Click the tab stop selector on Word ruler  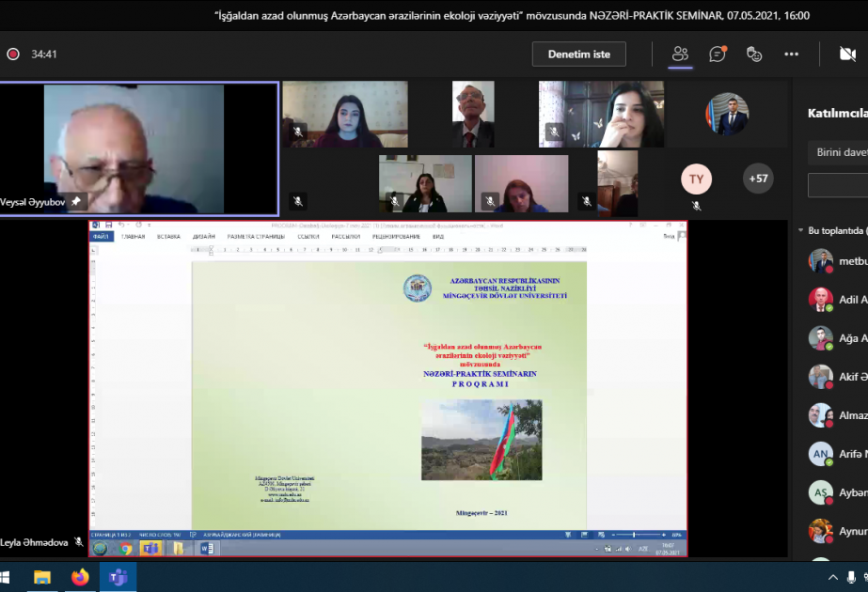pyautogui.click(x=93, y=251)
